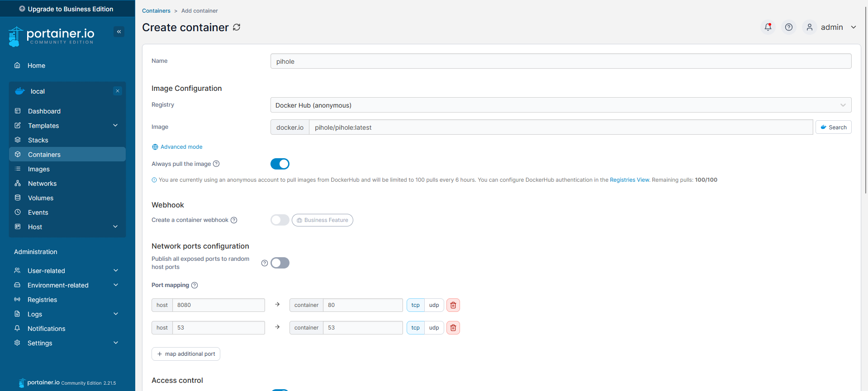Image resolution: width=868 pixels, height=391 pixels.
Task: Enable publish all exposed ports toggle
Action: click(280, 263)
